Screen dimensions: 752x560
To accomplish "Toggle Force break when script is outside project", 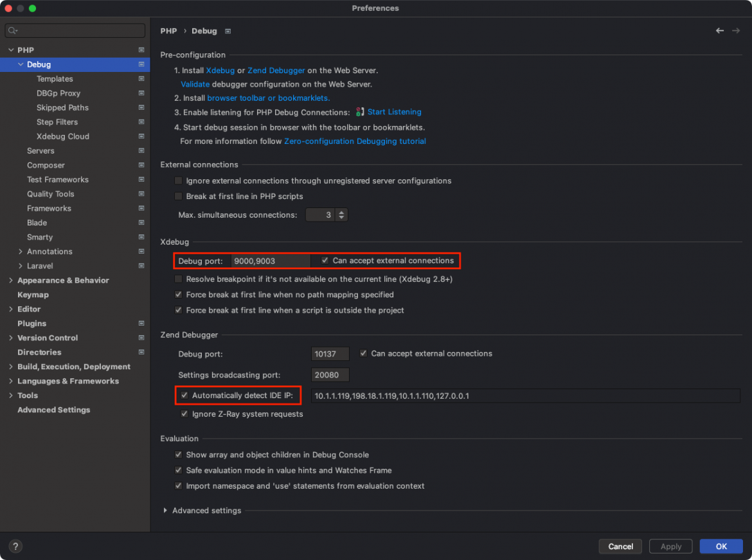I will [179, 310].
